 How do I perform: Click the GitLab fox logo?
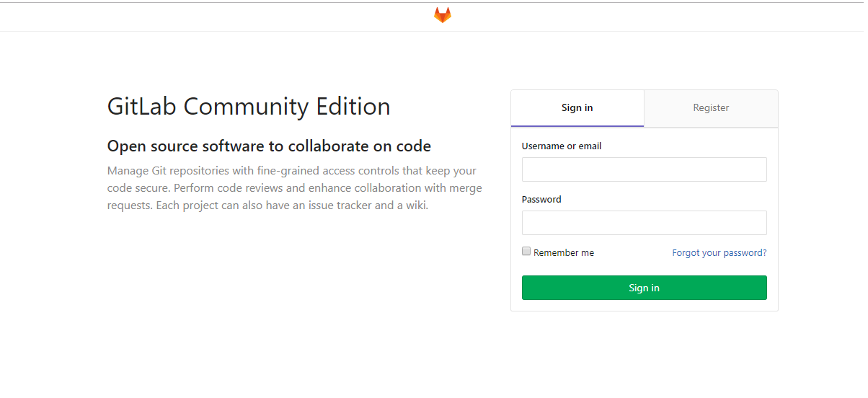(x=443, y=15)
